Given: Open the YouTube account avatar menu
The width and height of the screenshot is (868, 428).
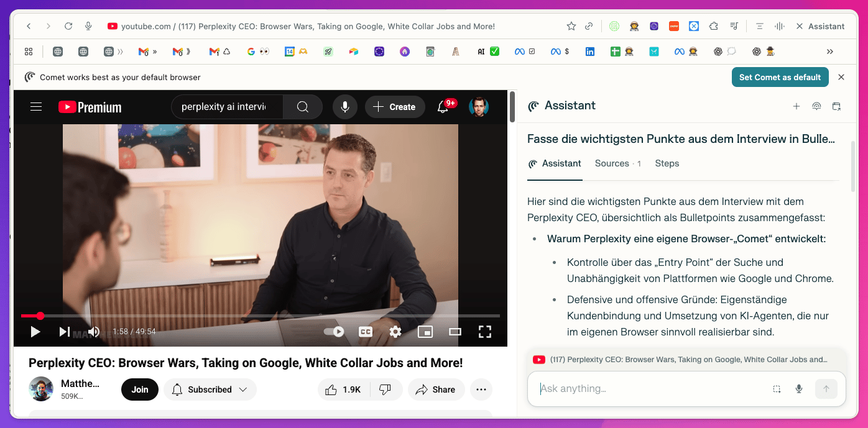Looking at the screenshot, I should click(x=479, y=107).
